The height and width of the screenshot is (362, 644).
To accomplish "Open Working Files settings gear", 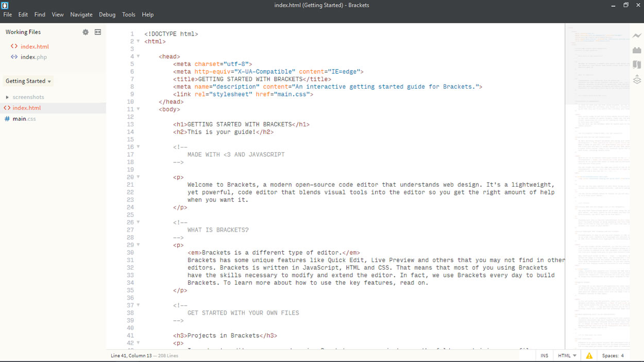I will [x=86, y=32].
